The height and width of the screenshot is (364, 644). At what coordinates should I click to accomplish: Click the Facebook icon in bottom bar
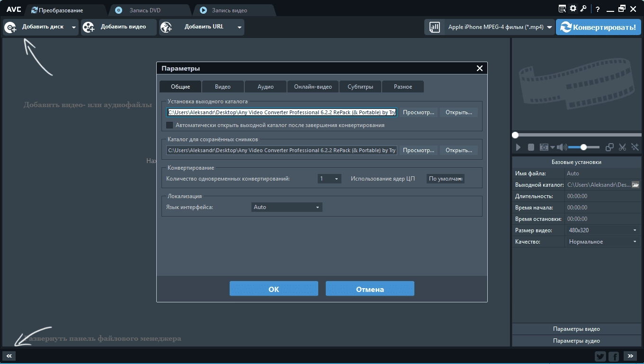coord(614,356)
